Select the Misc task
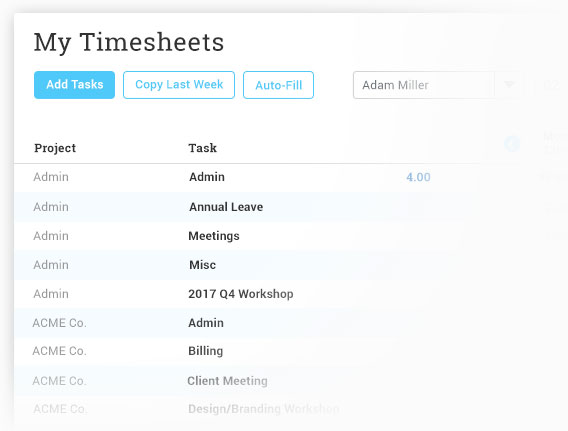The image size is (568, 431). point(202,265)
